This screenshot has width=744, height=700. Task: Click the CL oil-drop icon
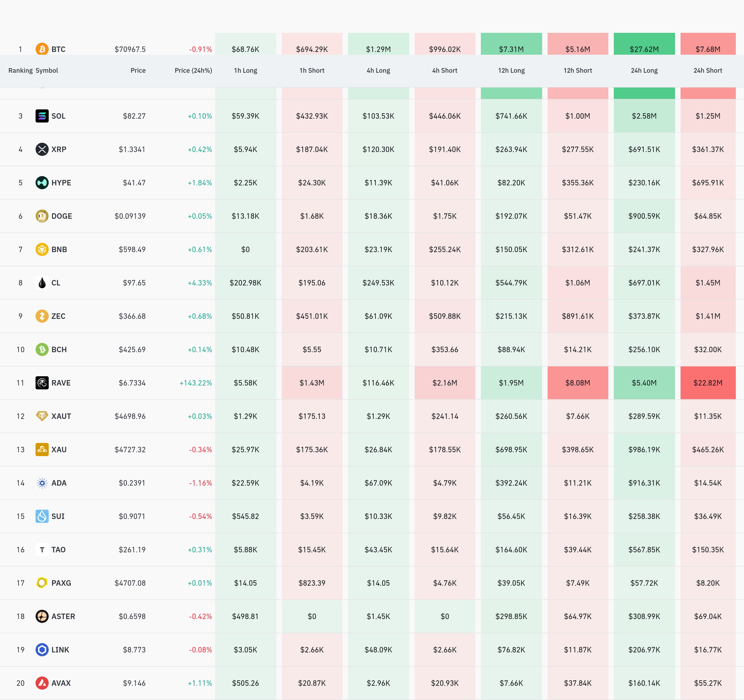pos(42,283)
